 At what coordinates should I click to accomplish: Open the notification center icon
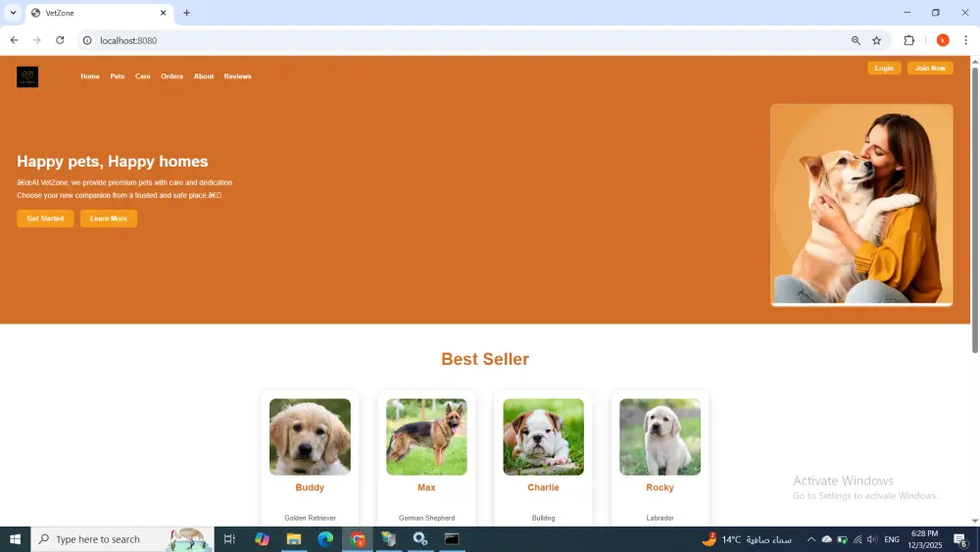pyautogui.click(x=960, y=539)
